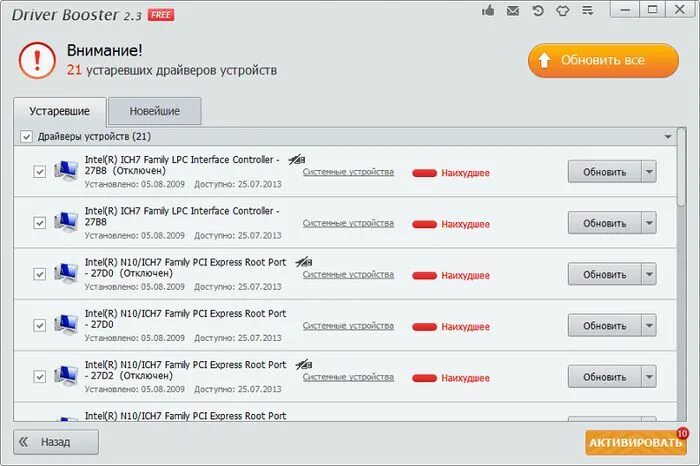Click the FREE edition badge
This screenshot has width=700, height=466.
point(161,15)
